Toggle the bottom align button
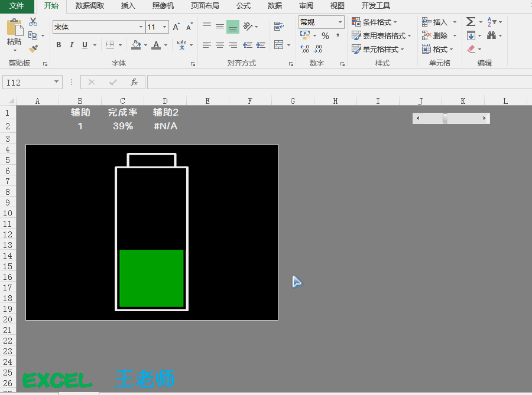 pyautogui.click(x=233, y=27)
